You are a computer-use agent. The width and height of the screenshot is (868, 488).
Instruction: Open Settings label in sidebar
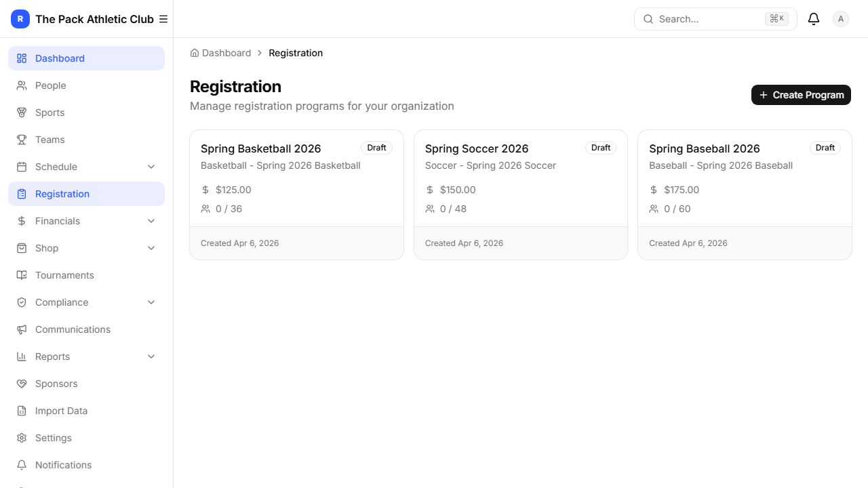pos(54,438)
